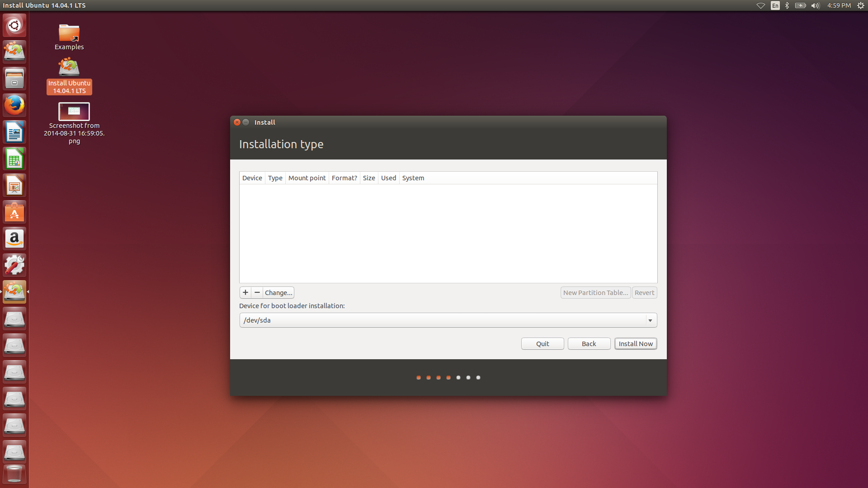Open Examples folder on desktop
This screenshot has height=488, width=868.
69,37
